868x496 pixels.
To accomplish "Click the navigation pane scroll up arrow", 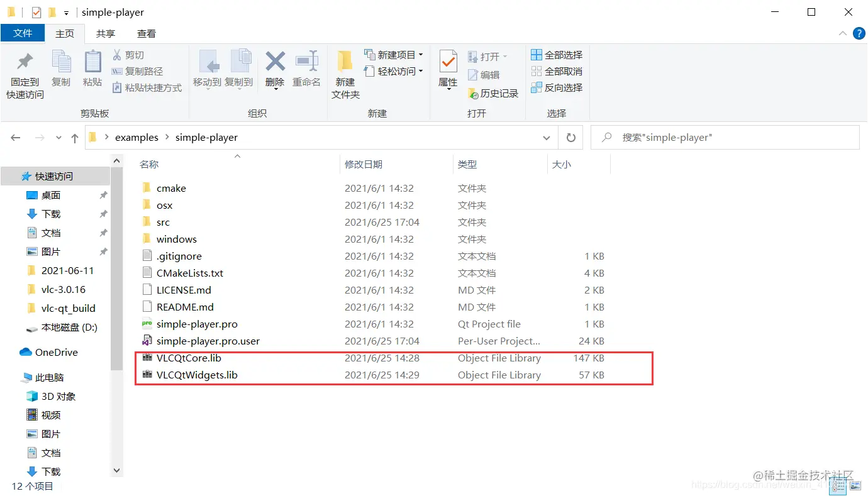I will coord(116,161).
